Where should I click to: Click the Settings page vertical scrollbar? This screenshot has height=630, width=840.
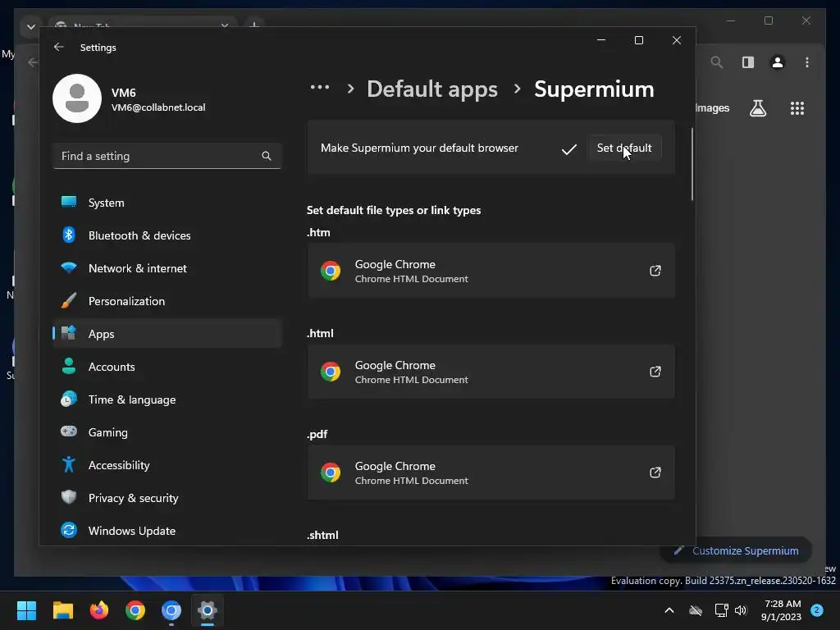[692, 164]
